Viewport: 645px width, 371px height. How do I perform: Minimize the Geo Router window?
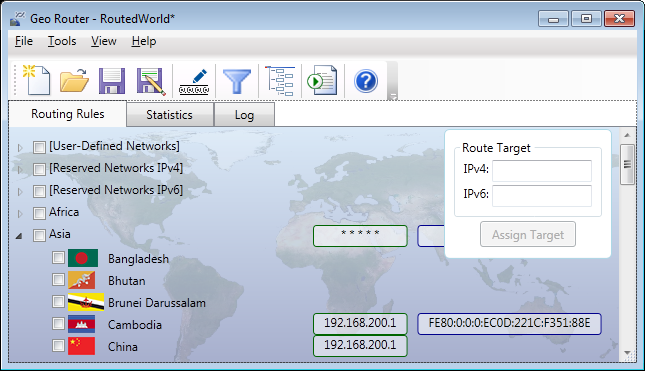click(553, 19)
